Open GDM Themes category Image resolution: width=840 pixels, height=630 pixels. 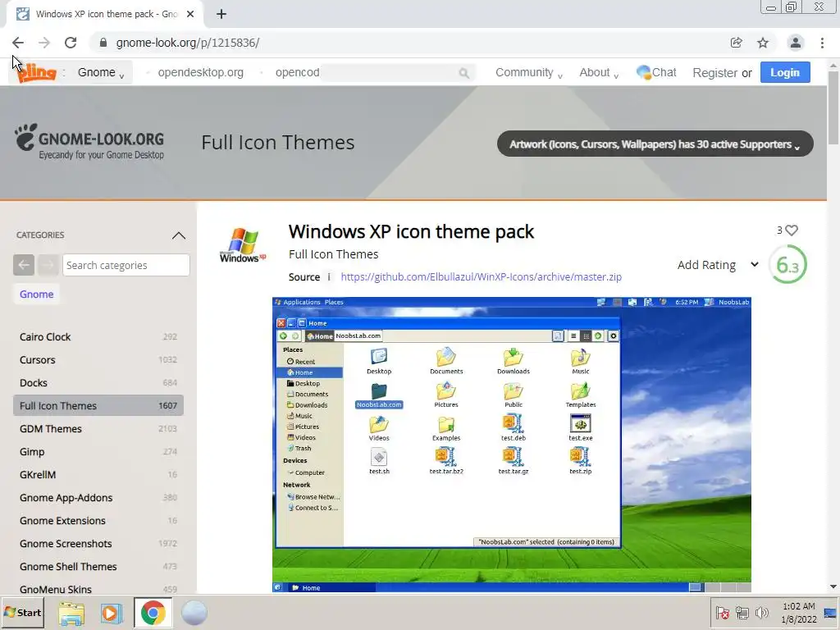tap(98, 428)
